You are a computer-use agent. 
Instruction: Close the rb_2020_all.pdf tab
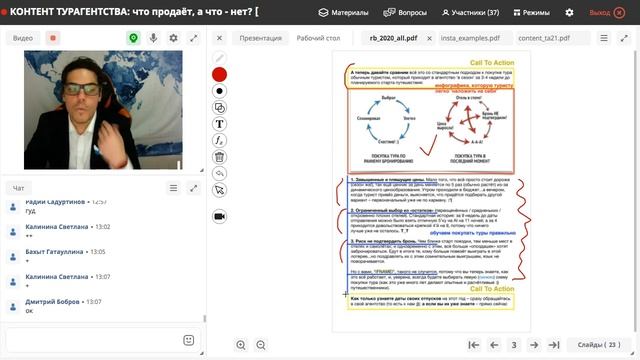pos(429,38)
